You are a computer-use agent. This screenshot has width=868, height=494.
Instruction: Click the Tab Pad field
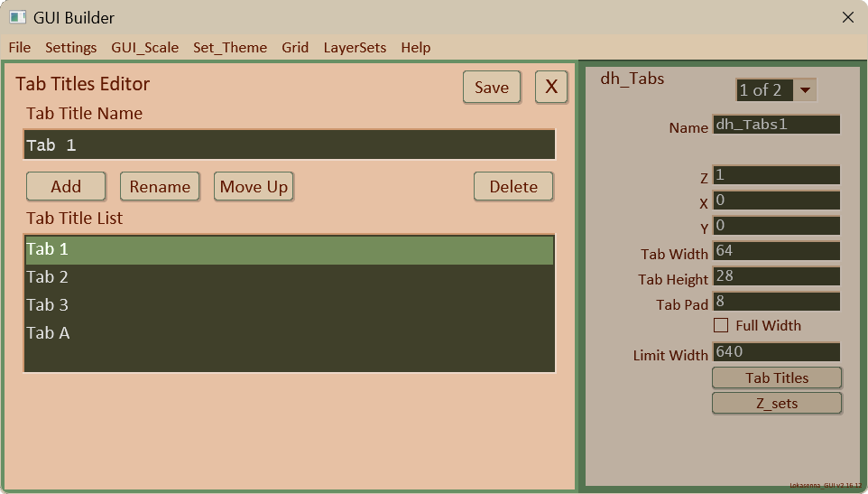click(776, 302)
